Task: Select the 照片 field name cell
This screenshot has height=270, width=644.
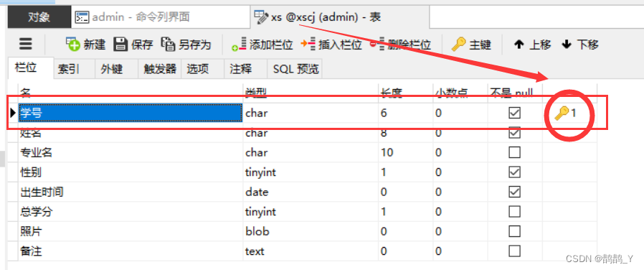Action: click(x=131, y=231)
